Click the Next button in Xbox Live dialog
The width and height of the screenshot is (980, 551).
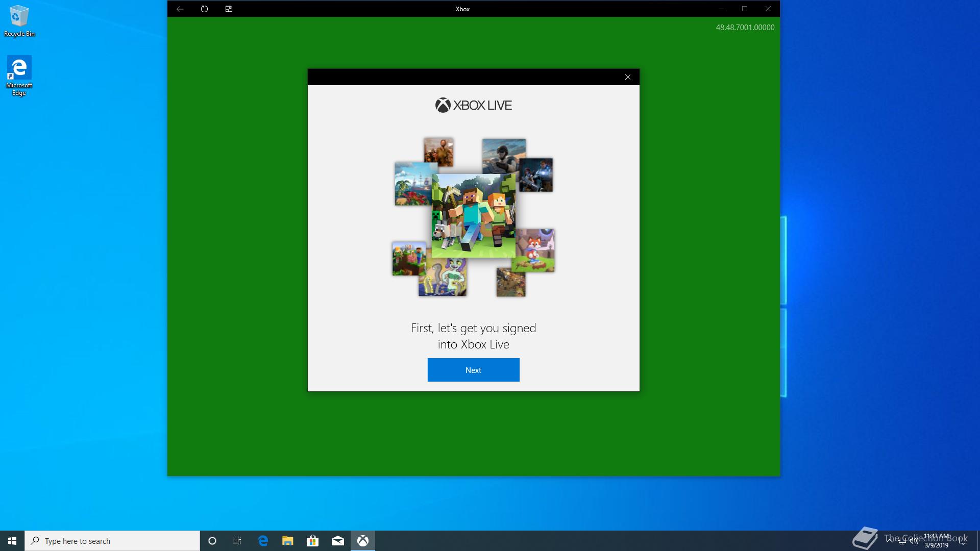pos(473,370)
